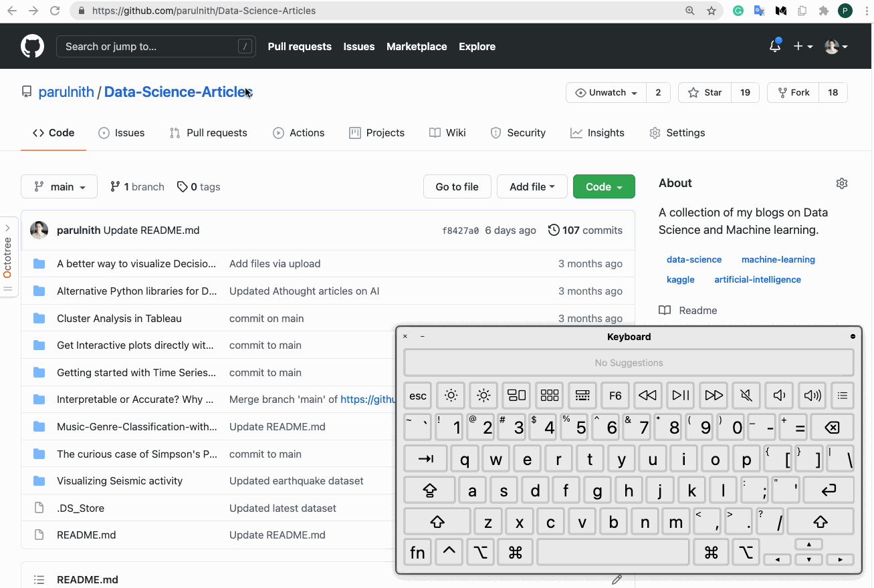Screen dimensions: 874x588
Task: Go back in browser history
Action: 12,11
